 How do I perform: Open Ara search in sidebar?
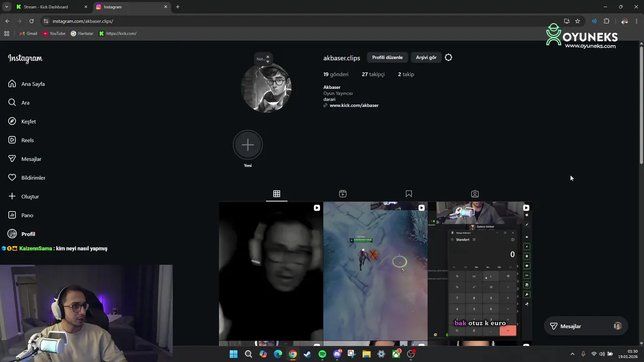[19, 103]
